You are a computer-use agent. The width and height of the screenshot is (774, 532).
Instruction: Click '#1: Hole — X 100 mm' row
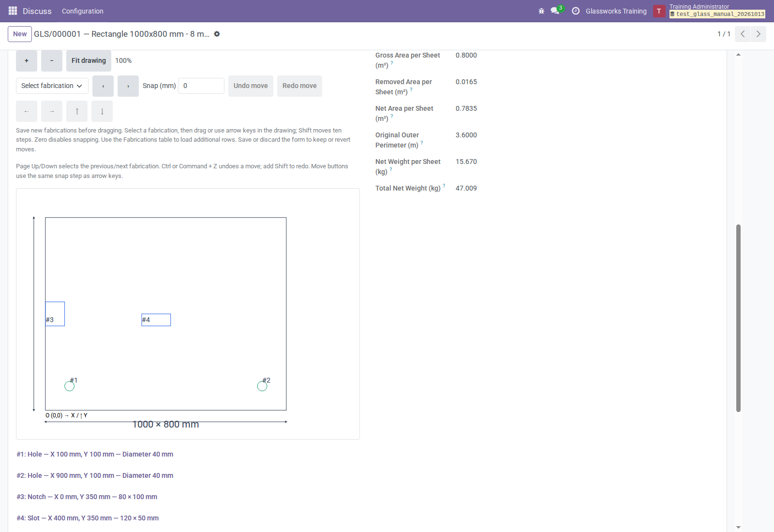pyautogui.click(x=95, y=454)
